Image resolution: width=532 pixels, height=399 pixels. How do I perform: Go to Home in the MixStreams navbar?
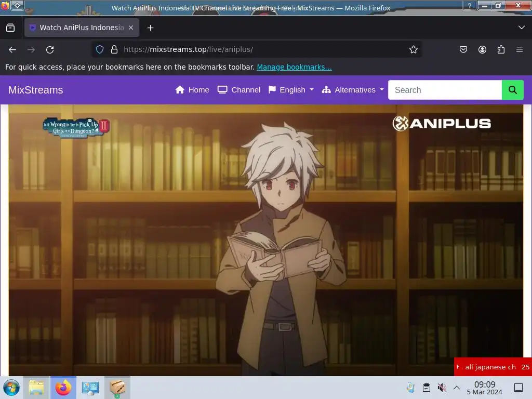192,90
